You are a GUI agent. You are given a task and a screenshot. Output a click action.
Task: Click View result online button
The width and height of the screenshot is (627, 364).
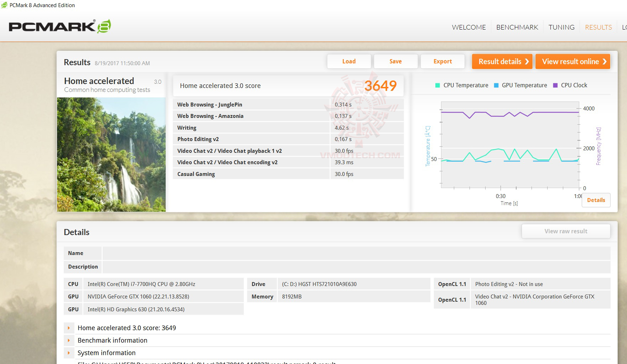click(x=573, y=61)
